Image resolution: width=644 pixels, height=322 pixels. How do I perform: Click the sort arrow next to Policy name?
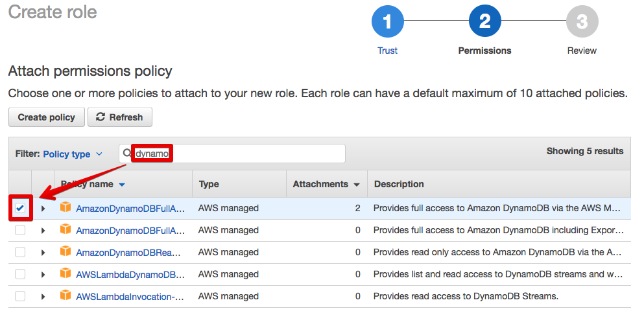[122, 185]
